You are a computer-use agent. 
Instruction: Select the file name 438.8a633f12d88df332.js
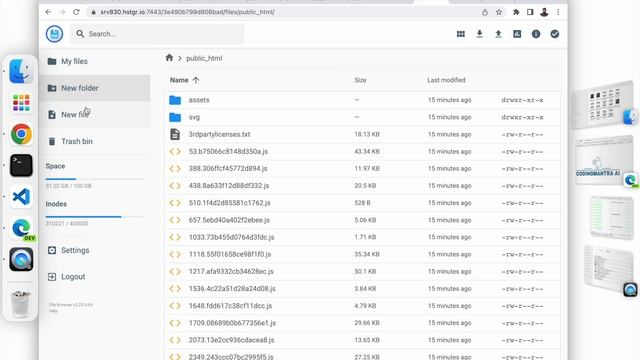pos(229,186)
